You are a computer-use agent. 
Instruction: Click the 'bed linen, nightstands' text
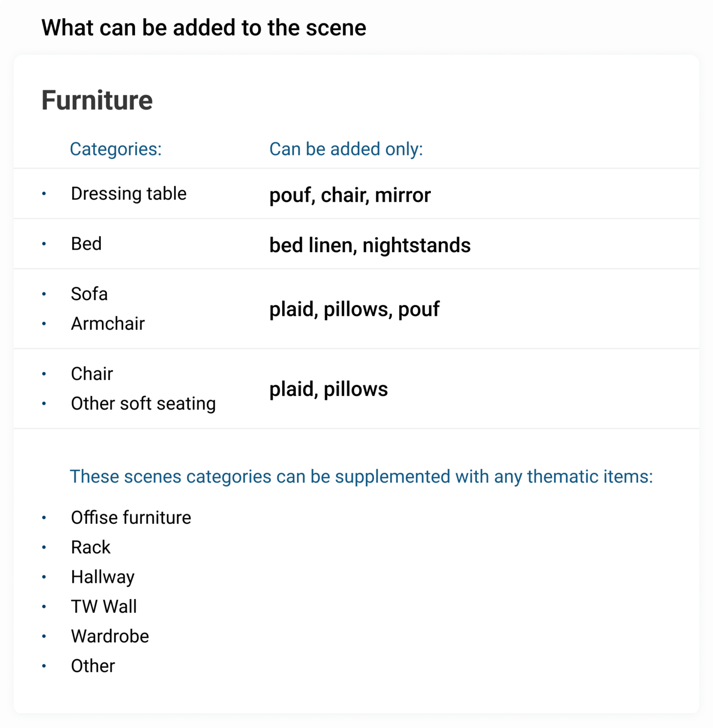click(x=370, y=245)
